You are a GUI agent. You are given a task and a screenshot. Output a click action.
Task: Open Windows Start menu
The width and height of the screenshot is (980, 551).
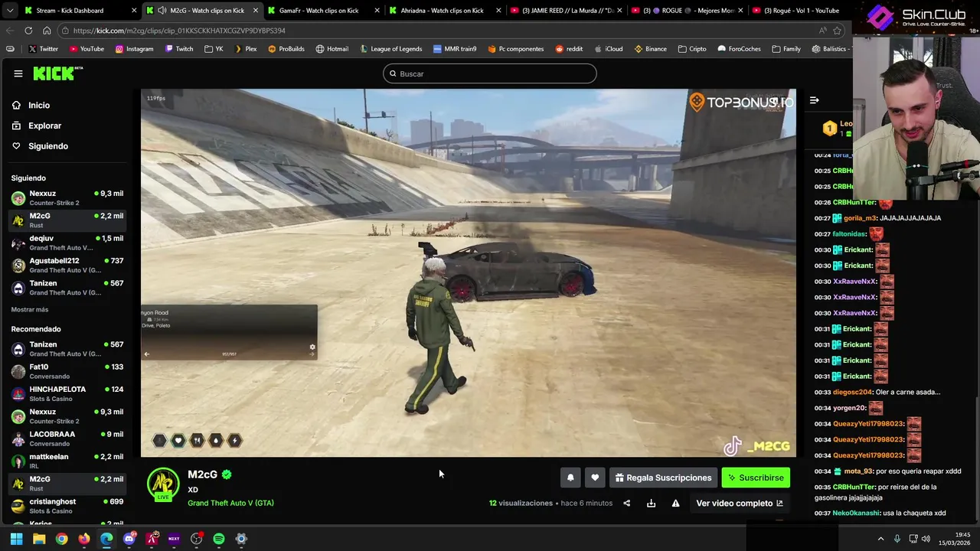16,539
